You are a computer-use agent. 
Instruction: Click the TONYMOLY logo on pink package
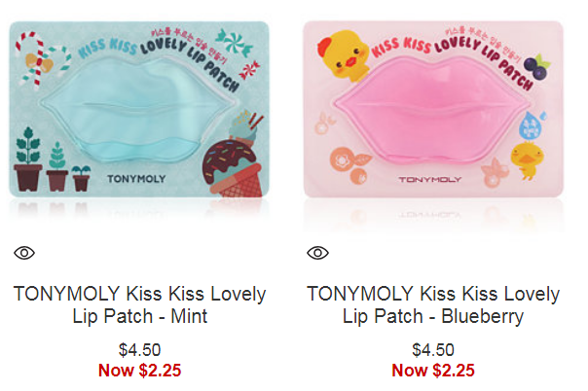tap(429, 180)
